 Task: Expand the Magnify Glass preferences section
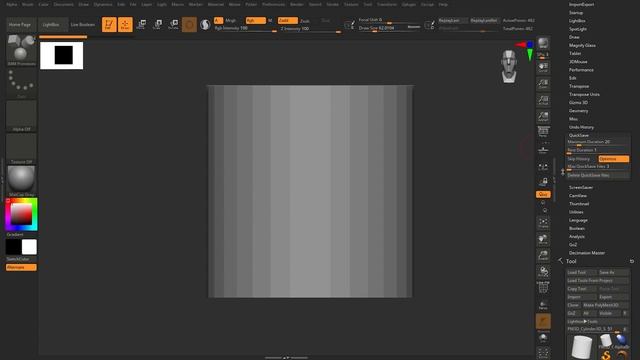point(582,45)
